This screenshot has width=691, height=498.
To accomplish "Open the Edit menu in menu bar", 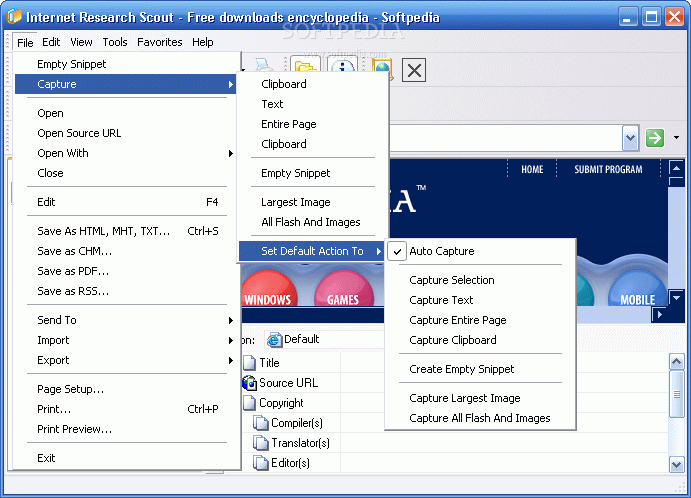I will (51, 42).
